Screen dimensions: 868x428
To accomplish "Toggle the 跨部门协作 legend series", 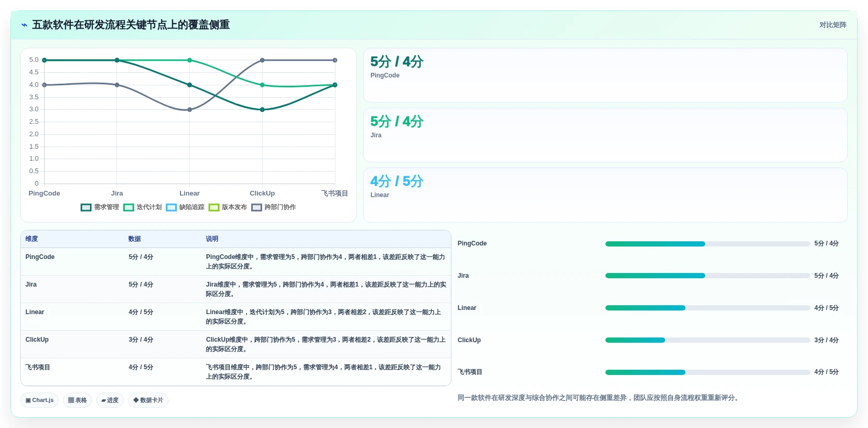I will tap(274, 207).
